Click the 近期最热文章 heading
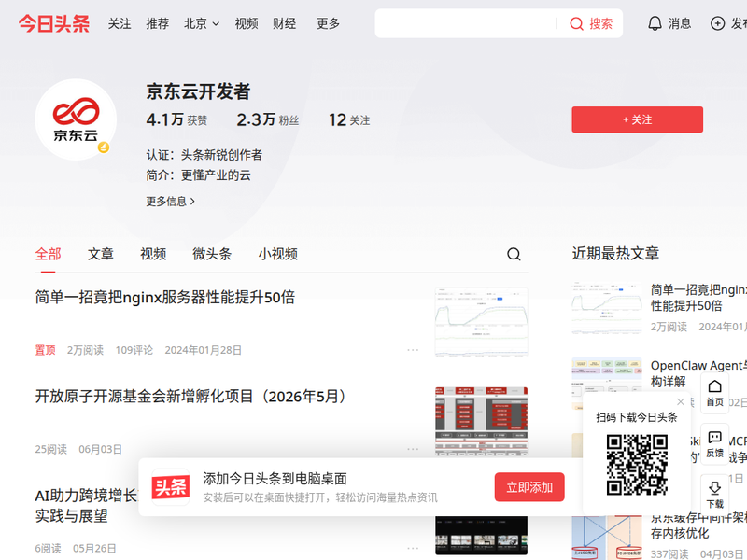The height and width of the screenshot is (560, 747). [615, 253]
